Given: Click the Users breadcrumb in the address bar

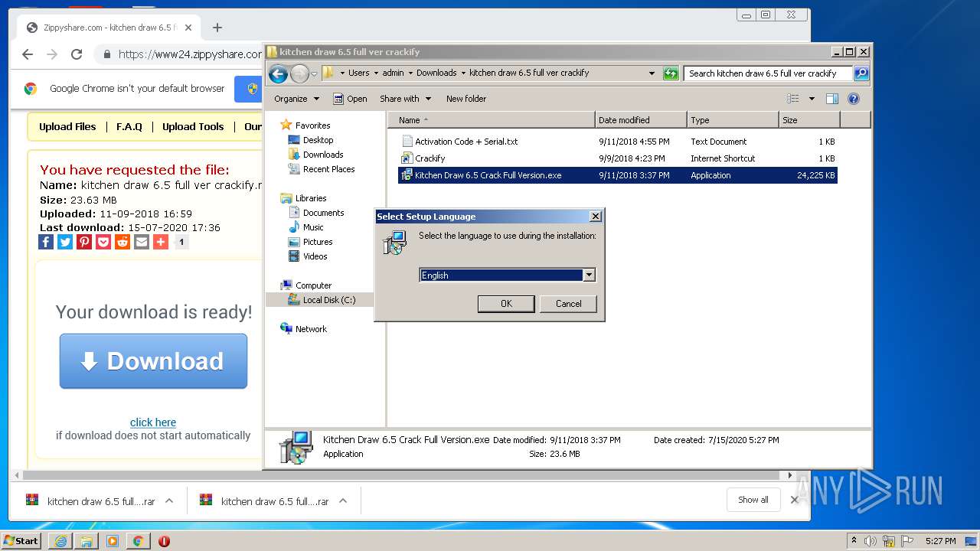Looking at the screenshot, I should pos(359,73).
